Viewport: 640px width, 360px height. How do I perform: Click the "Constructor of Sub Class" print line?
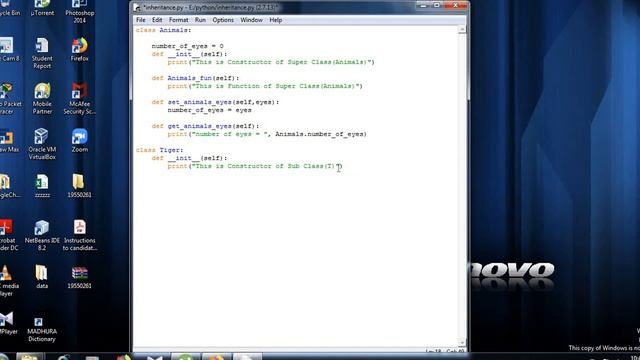(x=254, y=166)
